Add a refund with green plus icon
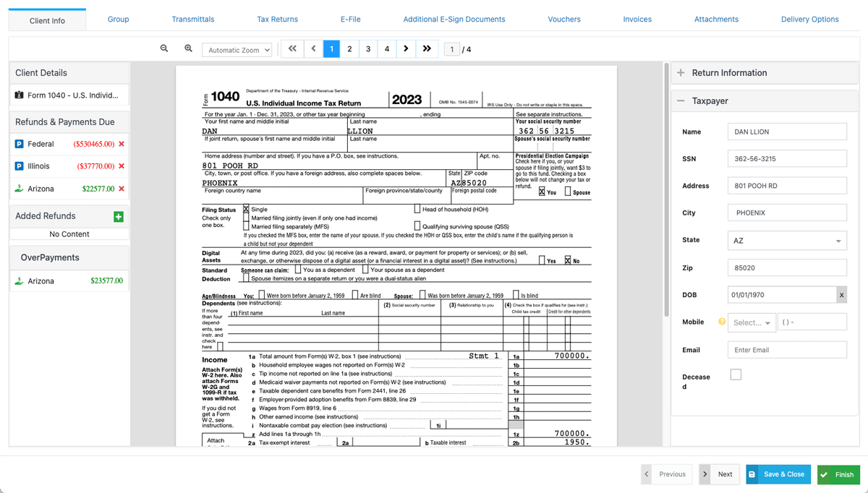This screenshot has width=868, height=493. click(x=119, y=216)
